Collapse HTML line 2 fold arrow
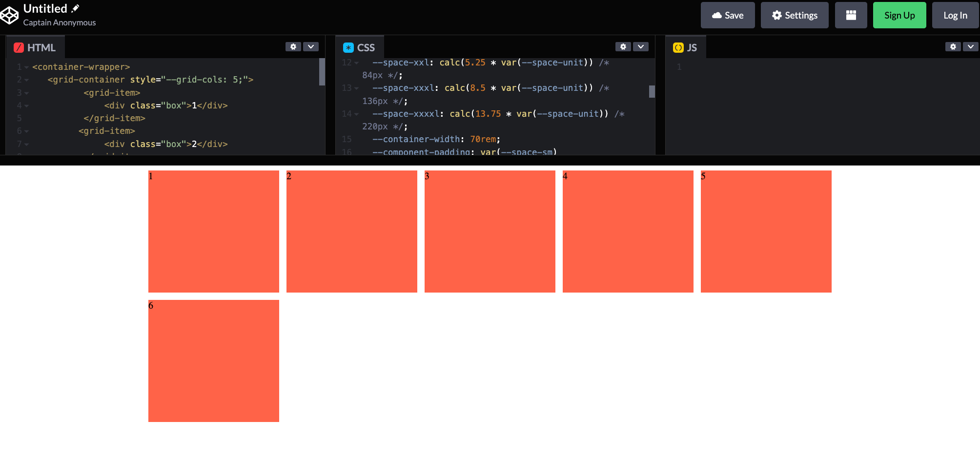Viewport: 980px width, 464px height. point(26,80)
